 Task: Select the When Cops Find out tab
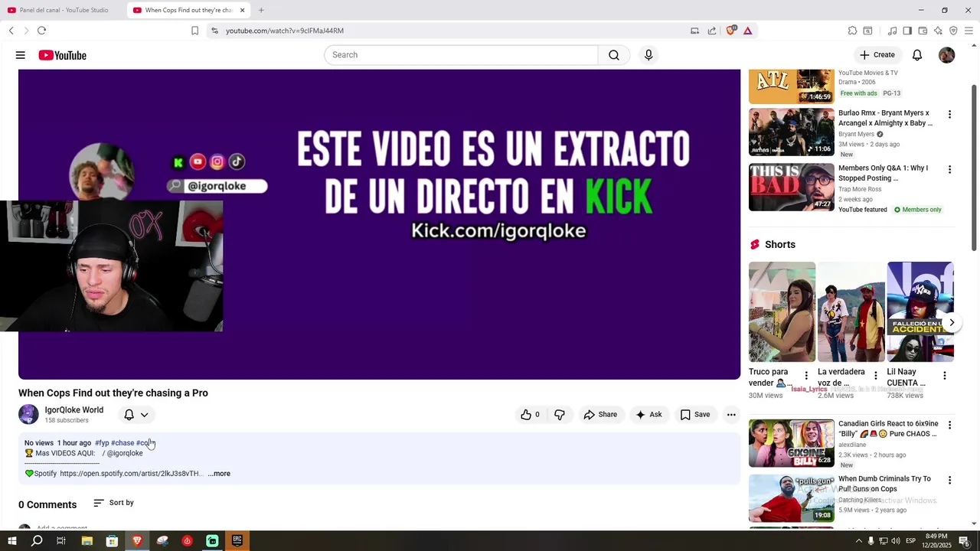[x=188, y=10]
